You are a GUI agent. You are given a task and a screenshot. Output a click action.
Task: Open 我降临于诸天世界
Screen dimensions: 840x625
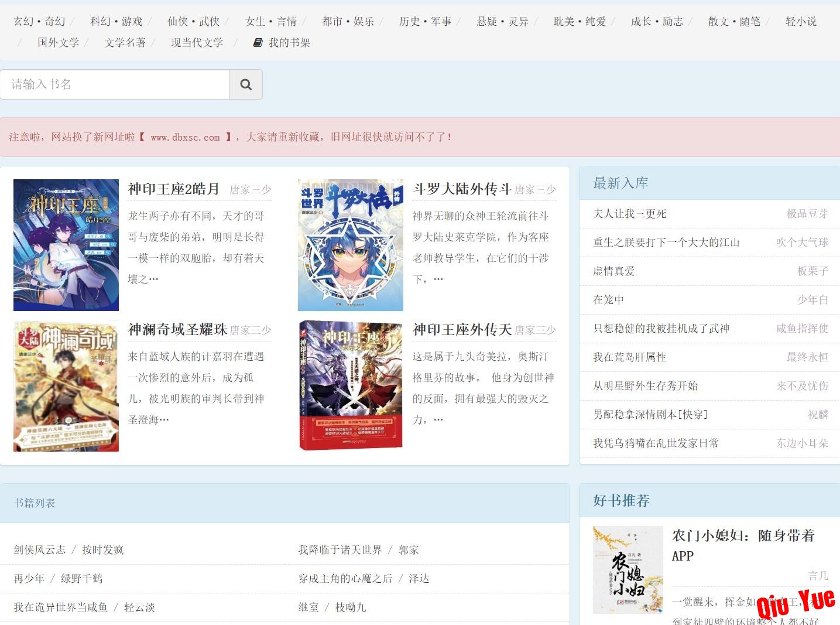[x=340, y=550]
